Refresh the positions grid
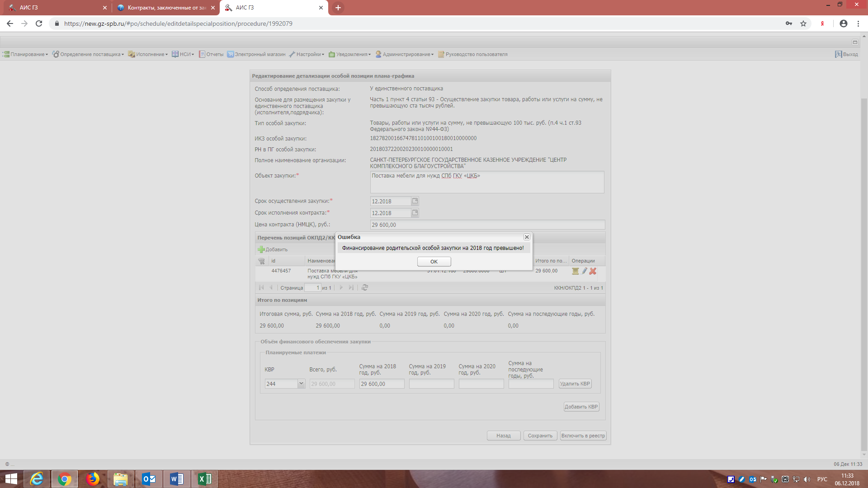868x488 pixels. (365, 287)
